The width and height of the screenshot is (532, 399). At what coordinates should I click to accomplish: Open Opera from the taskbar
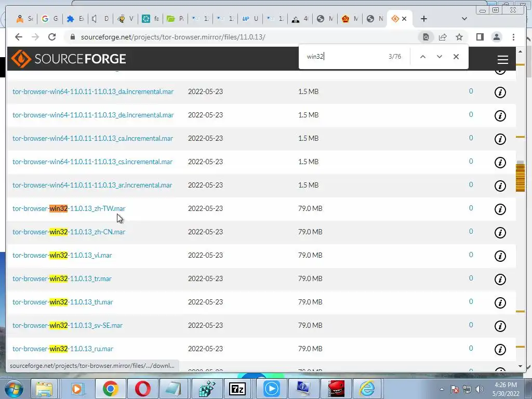(142, 389)
